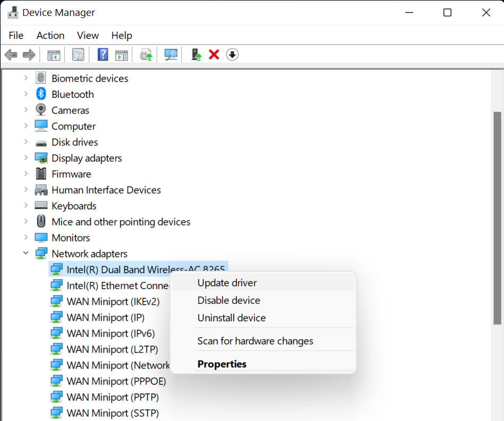Viewport: 504px width, 421px height.
Task: Select the Scan for hardware changes toolbar icon
Action: (170, 54)
